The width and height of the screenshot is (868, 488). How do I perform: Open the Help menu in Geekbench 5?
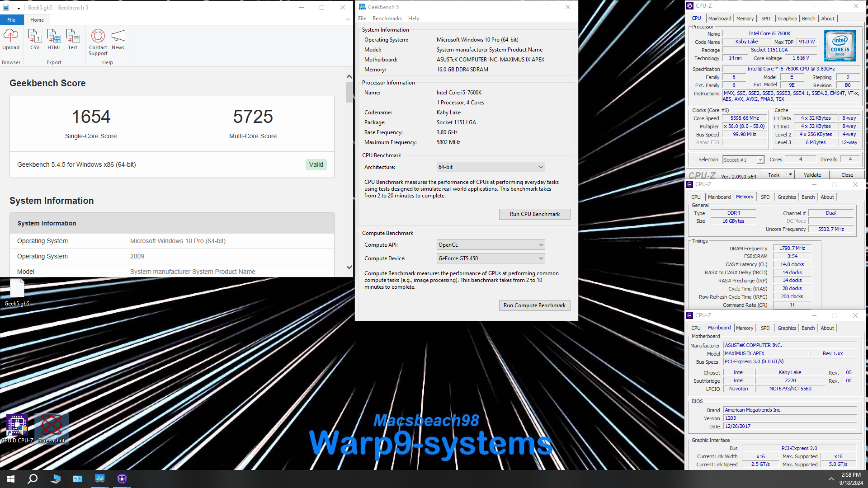tap(414, 19)
